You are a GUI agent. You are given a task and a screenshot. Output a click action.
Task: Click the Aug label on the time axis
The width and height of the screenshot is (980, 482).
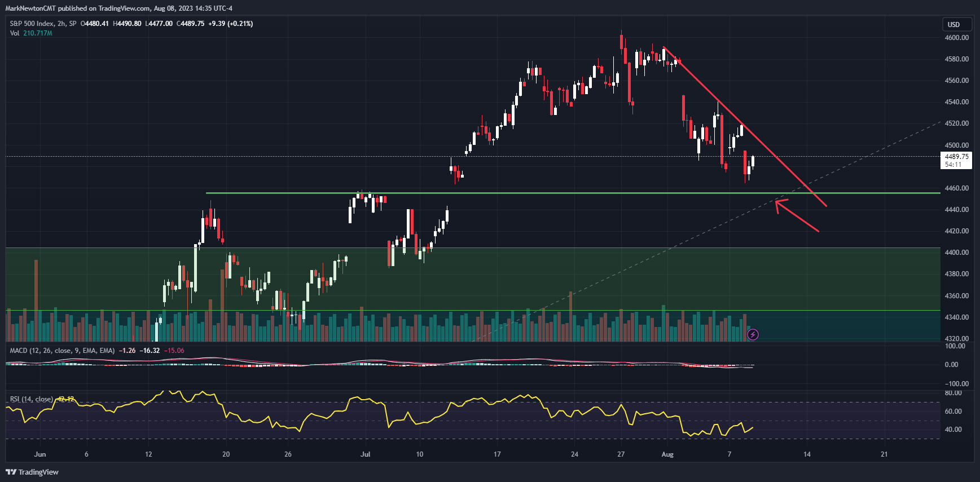point(667,454)
